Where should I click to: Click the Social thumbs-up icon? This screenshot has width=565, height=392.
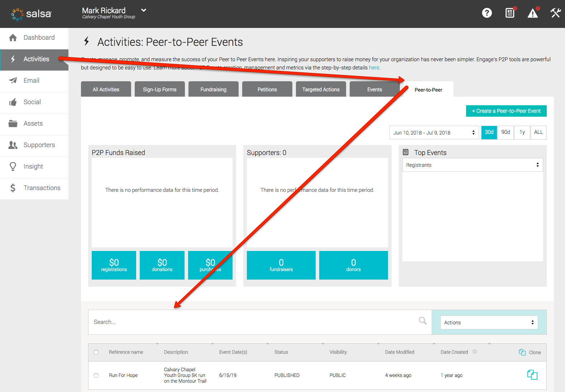click(x=13, y=102)
